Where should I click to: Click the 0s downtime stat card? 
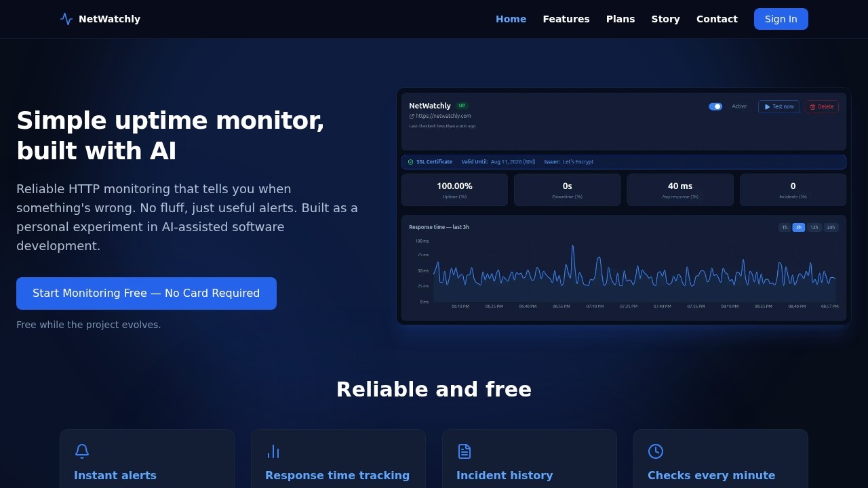pyautogui.click(x=568, y=190)
